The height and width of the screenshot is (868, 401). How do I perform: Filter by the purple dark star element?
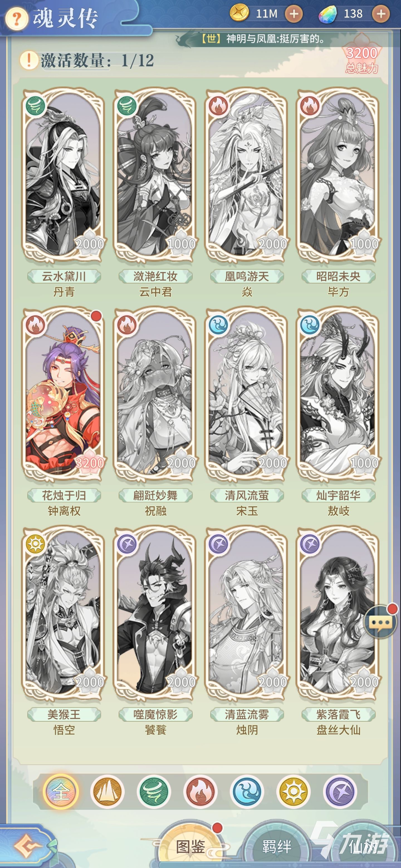point(340,792)
